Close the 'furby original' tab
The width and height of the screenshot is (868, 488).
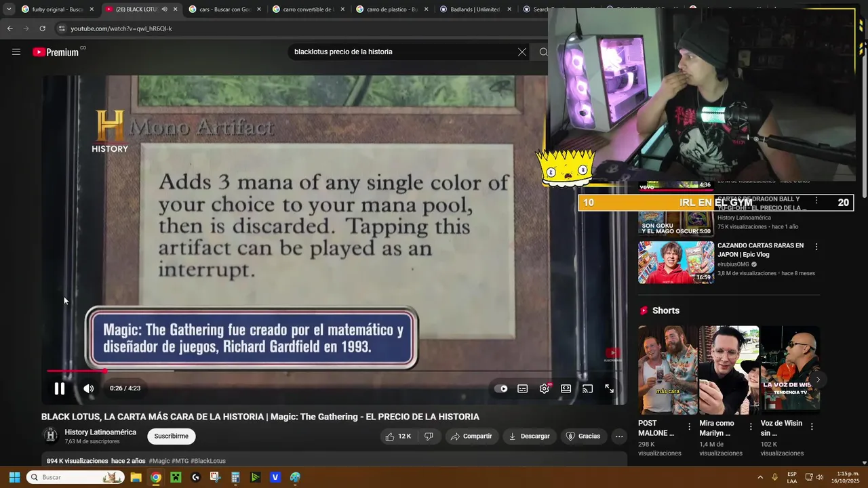tap(92, 9)
